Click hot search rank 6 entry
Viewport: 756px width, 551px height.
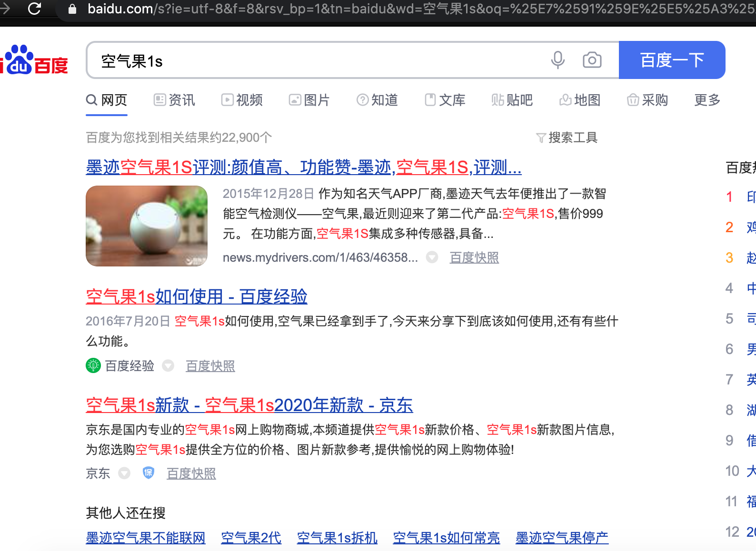coord(751,349)
